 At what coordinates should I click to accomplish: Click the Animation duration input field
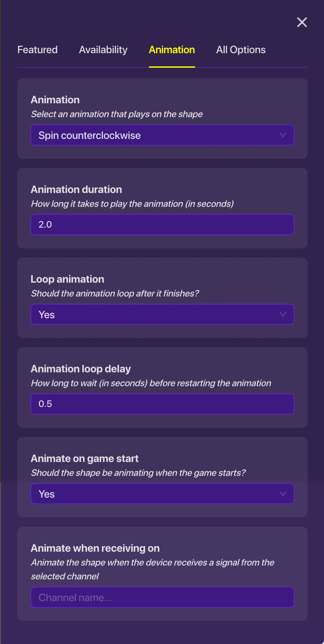tap(162, 225)
